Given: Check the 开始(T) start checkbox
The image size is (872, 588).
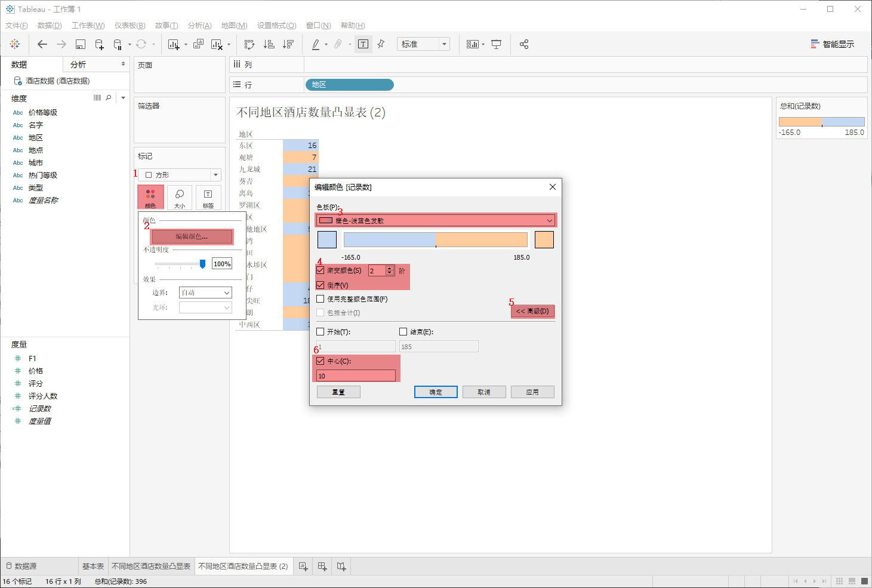Looking at the screenshot, I should pos(321,332).
